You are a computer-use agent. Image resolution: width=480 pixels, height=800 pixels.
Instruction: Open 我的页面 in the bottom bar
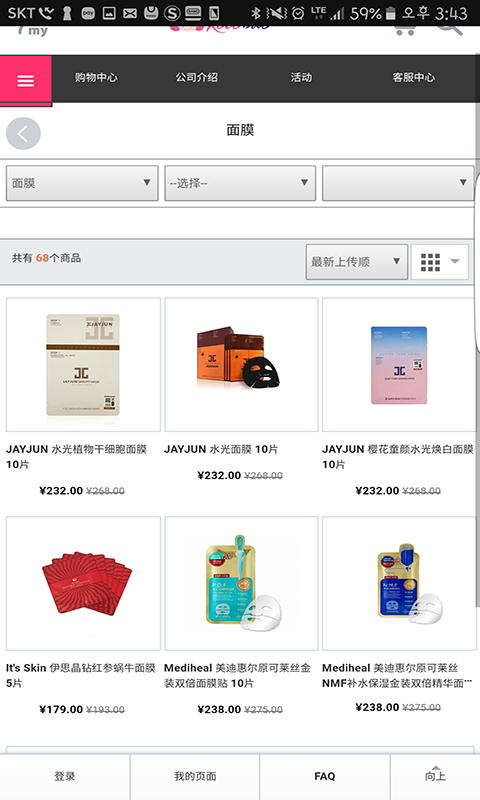[195, 776]
